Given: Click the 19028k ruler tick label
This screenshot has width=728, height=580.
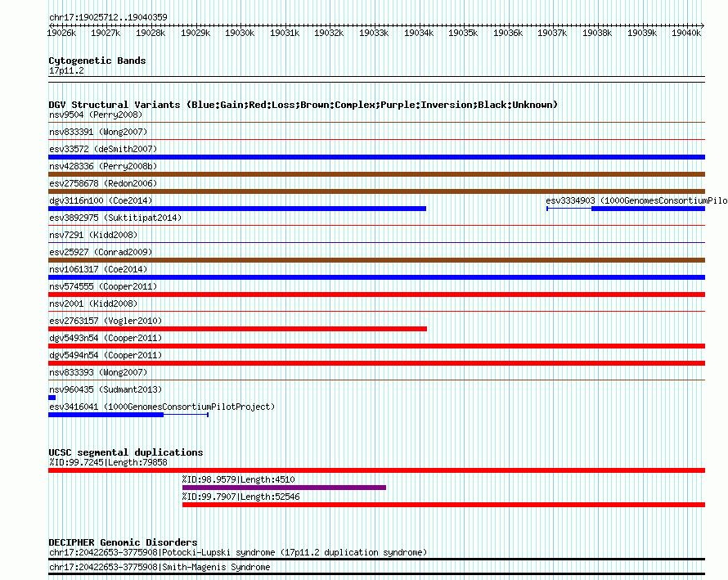Looking at the screenshot, I should [151, 33].
